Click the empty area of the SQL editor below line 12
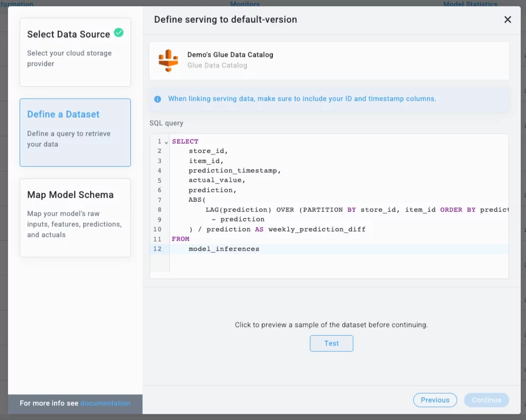This screenshot has width=526, height=420. tap(339, 265)
